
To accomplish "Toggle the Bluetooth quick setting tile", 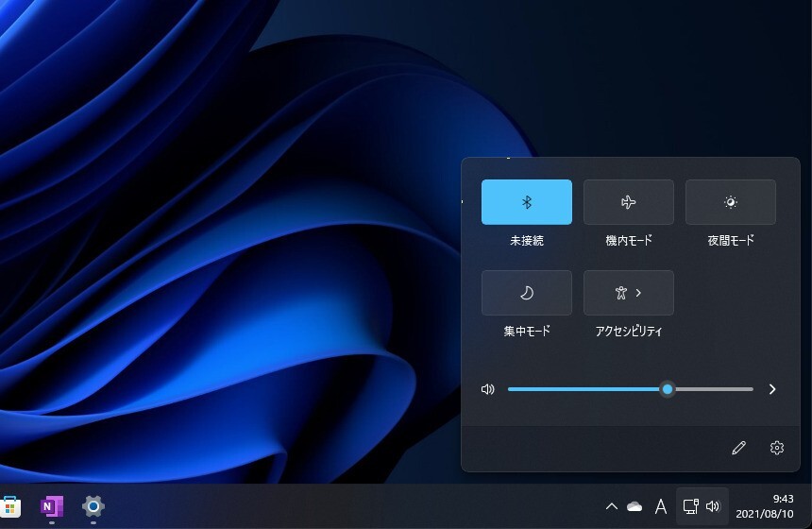I will (527, 202).
